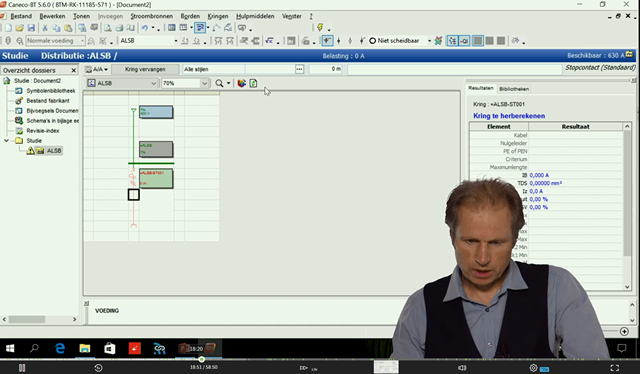Click the ellipsis button next to Alle stijlen

point(299,69)
